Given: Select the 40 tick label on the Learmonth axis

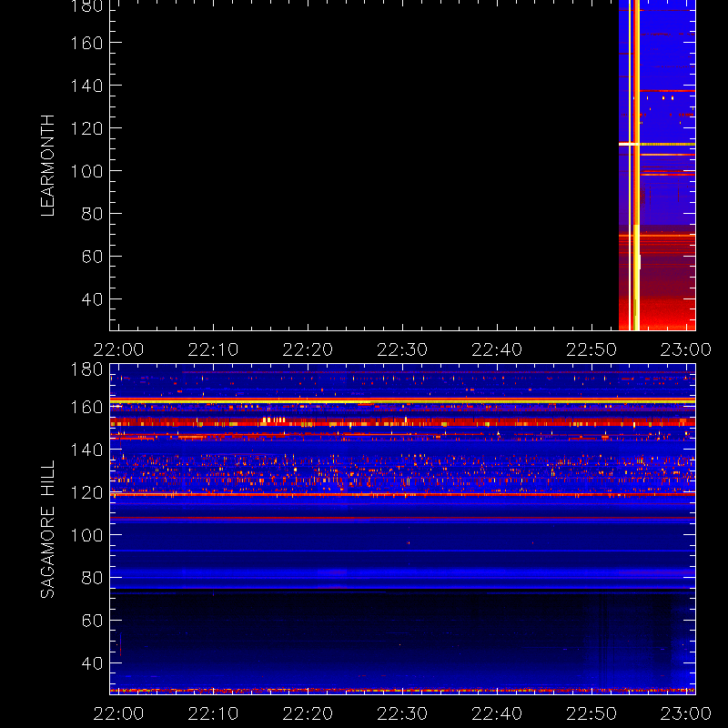Looking at the screenshot, I should tap(92, 299).
